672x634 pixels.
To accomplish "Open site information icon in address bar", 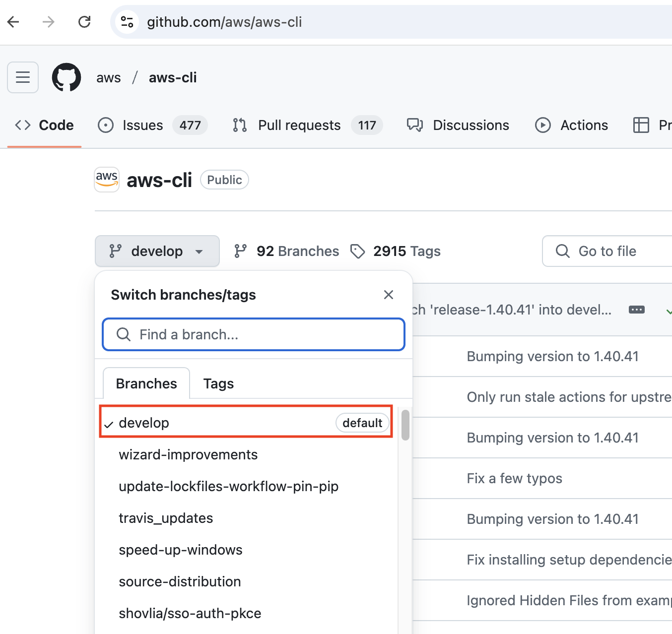I will [127, 22].
